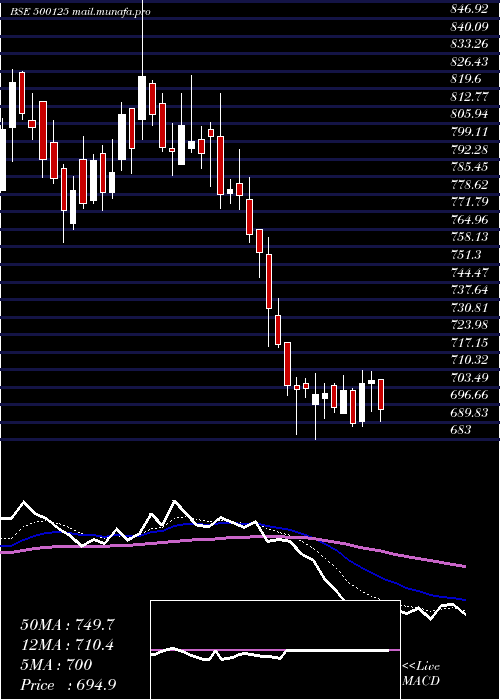Click the 696.66 price axis label
This screenshot has height=700, width=500.
(469, 395)
